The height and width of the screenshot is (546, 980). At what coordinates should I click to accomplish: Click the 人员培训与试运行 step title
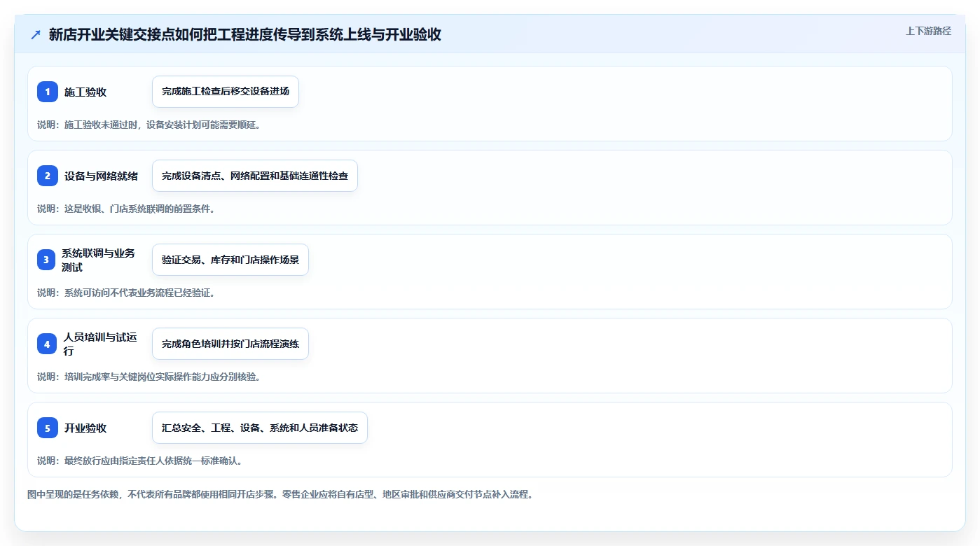click(x=100, y=344)
